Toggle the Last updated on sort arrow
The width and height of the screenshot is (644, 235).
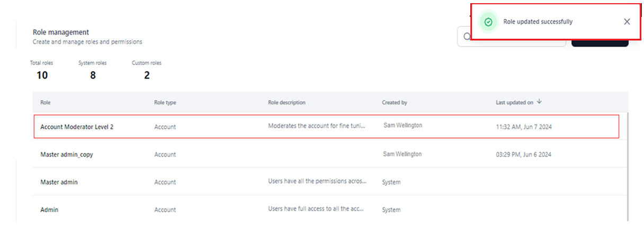tap(539, 102)
